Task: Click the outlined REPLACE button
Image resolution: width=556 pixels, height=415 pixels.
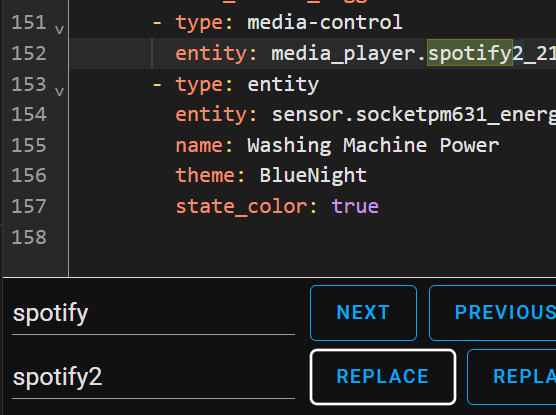Action: pos(383,377)
